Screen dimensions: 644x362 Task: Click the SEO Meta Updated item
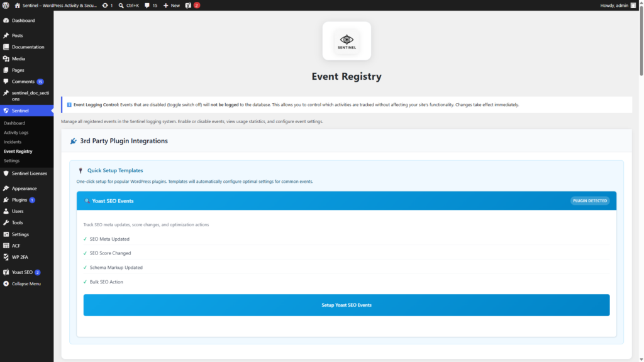click(x=109, y=239)
